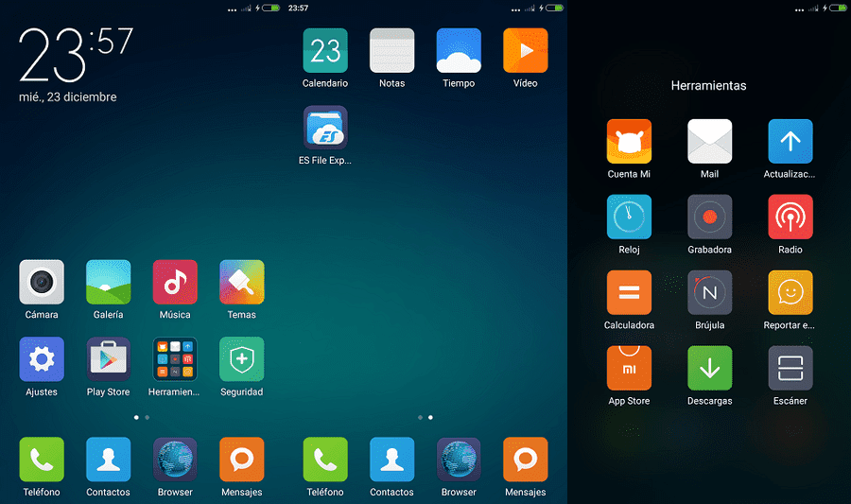Open the Notas app
The width and height of the screenshot is (851, 504).
coord(391,50)
